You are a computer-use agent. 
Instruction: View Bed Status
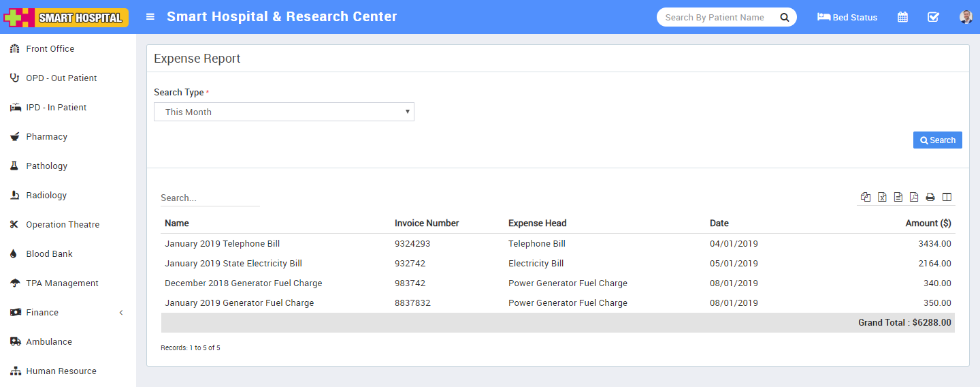point(847,17)
